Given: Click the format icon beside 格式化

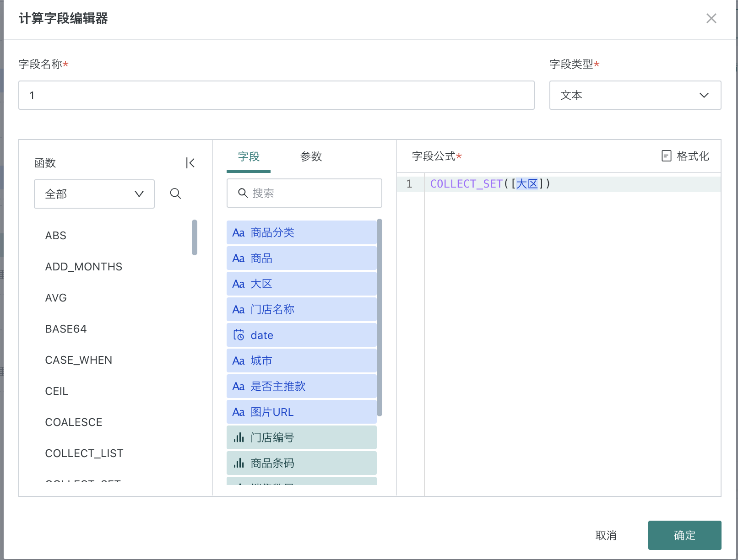Looking at the screenshot, I should click(667, 156).
